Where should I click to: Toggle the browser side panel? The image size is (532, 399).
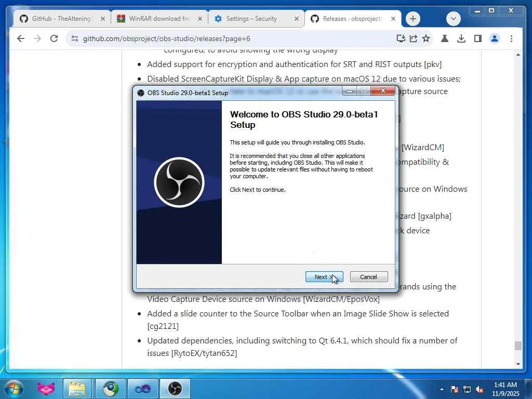(x=478, y=38)
